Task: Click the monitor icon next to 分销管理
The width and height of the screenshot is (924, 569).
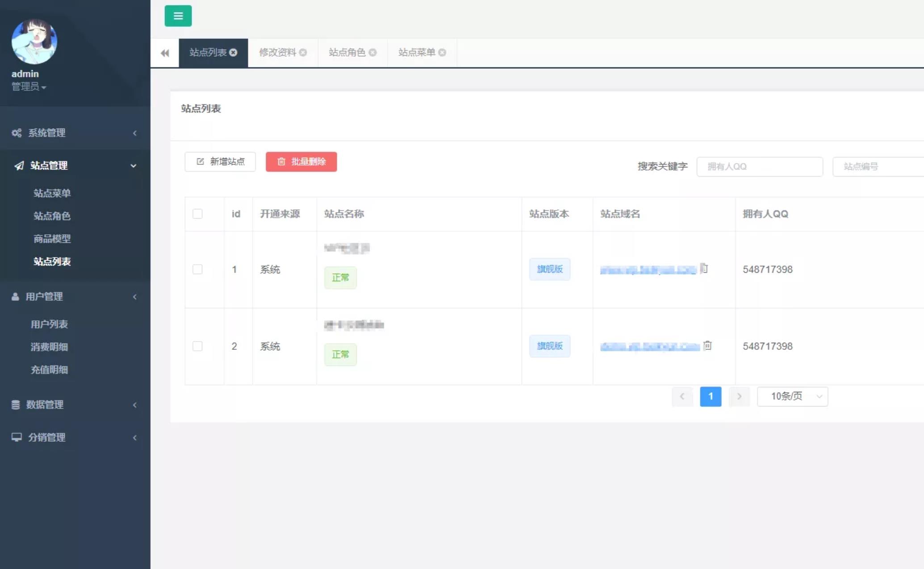Action: [x=16, y=437]
